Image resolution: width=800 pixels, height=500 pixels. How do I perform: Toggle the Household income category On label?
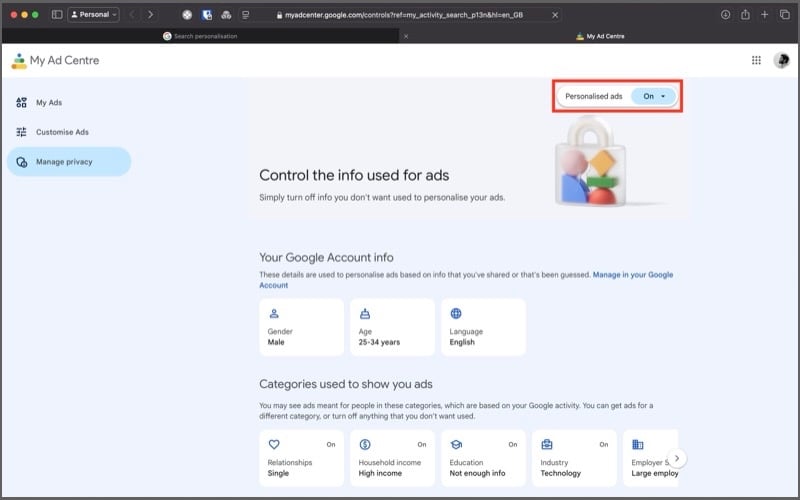422,444
